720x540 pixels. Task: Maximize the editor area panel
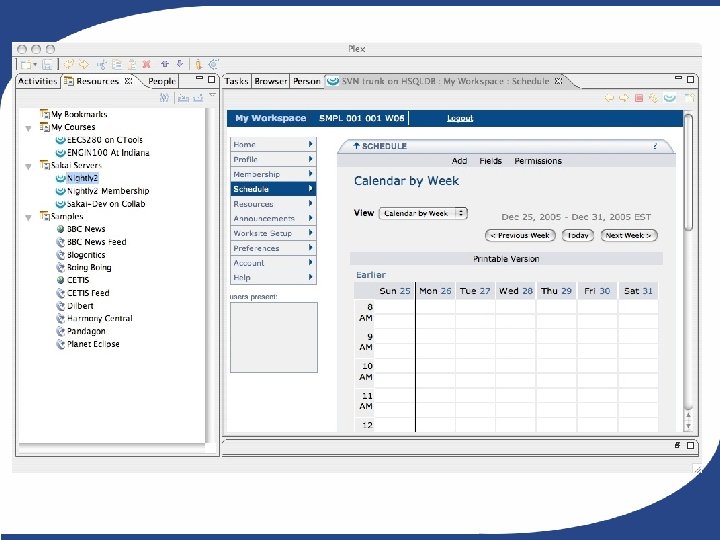690,79
